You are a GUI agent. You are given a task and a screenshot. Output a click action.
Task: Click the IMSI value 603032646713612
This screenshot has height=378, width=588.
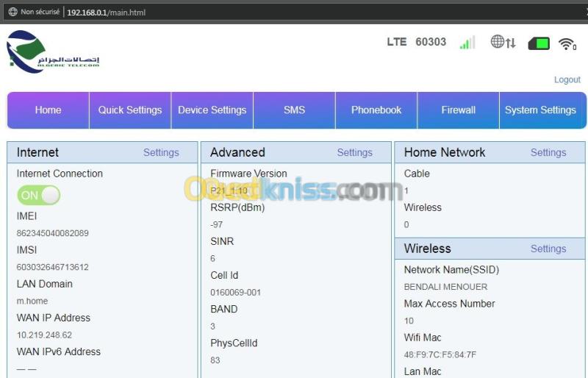(52, 267)
